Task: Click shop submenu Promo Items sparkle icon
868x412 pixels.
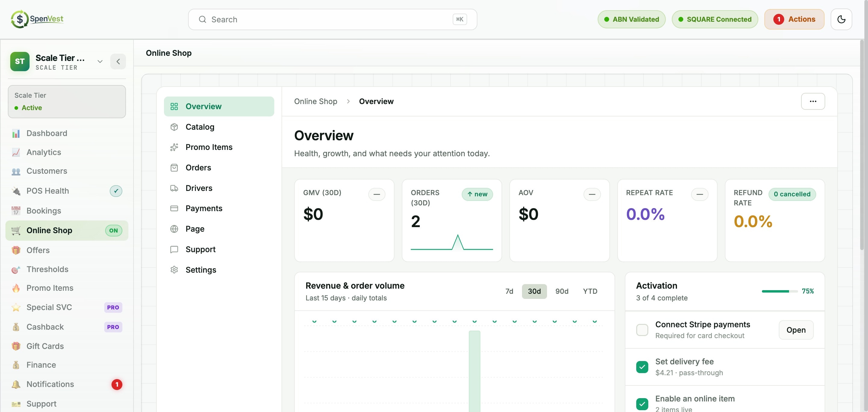Action: coord(174,147)
